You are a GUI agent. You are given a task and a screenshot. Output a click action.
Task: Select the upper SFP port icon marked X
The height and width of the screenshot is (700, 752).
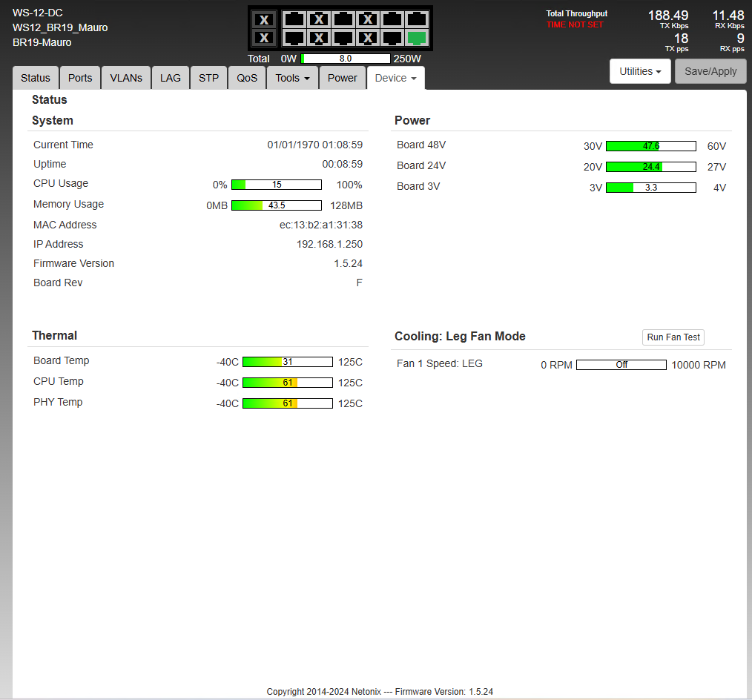point(264,20)
